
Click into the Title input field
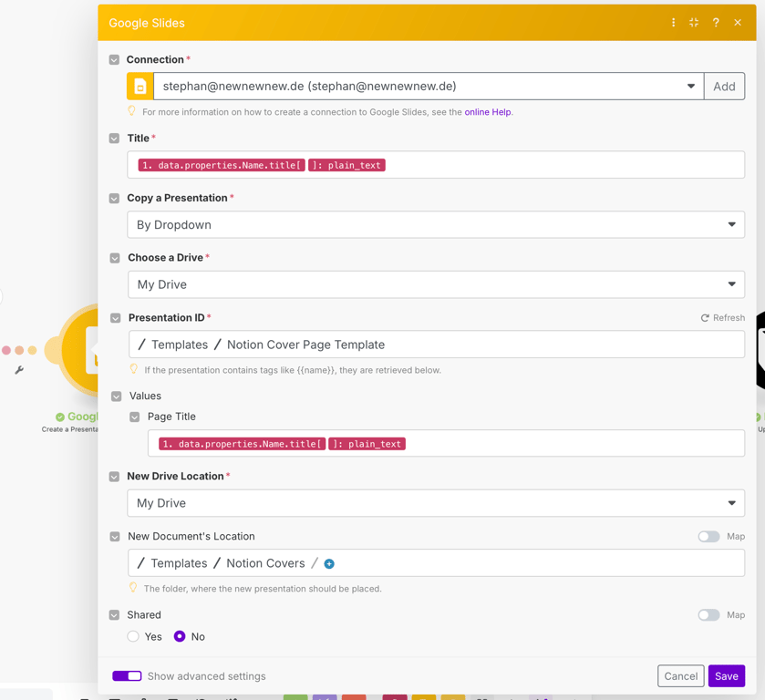pos(436,165)
